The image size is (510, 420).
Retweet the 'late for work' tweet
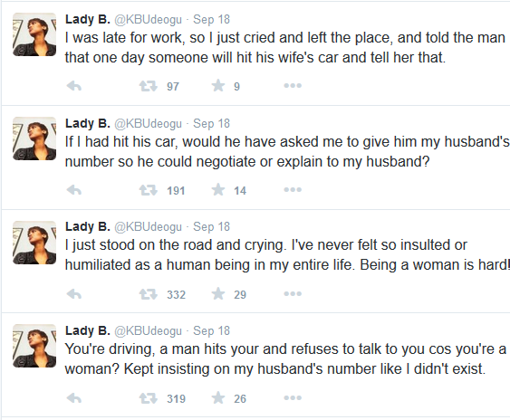[x=149, y=86]
